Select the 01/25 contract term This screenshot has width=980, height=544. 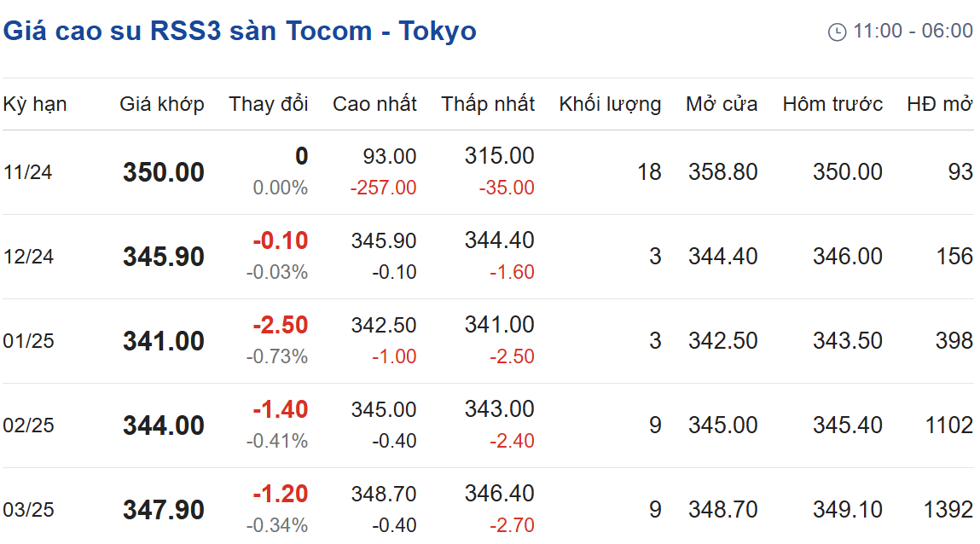tap(29, 341)
